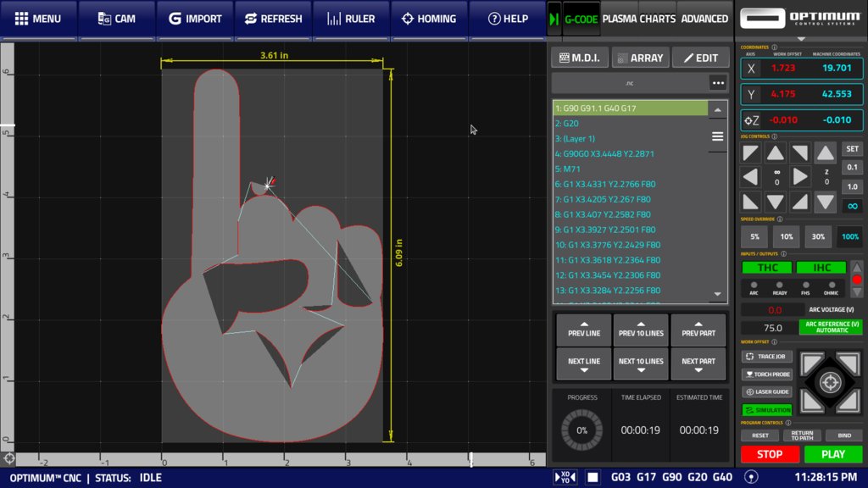Jog Y axis down arrow
Image resolution: width=868 pixels, height=488 pixels.
point(775,202)
